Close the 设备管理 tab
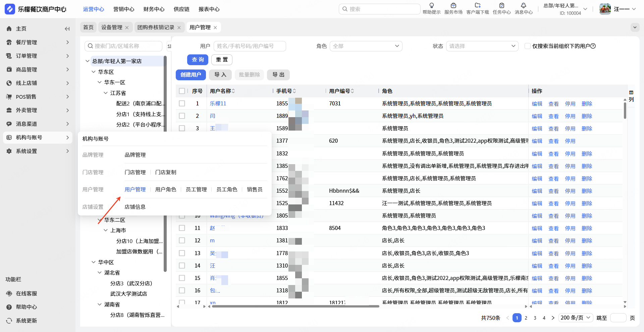This screenshot has height=332, width=644. pos(127,28)
